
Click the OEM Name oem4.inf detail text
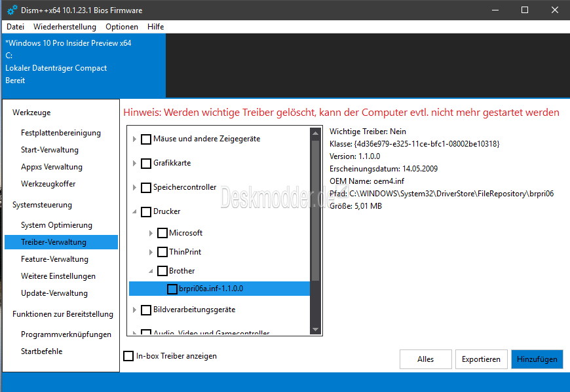(x=367, y=181)
